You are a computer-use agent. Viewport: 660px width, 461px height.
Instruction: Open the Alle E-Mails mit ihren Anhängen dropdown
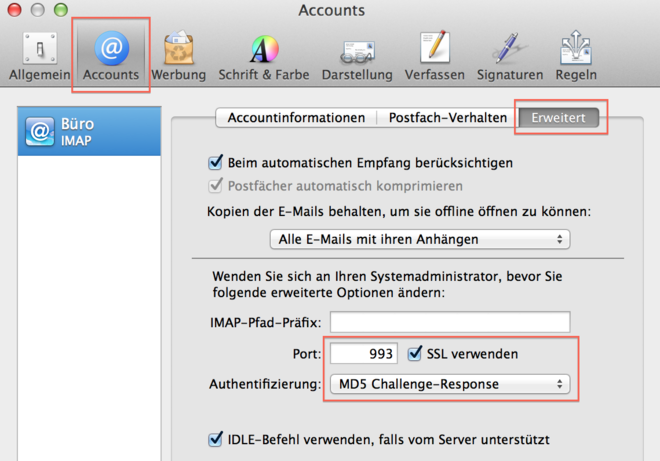coord(420,239)
